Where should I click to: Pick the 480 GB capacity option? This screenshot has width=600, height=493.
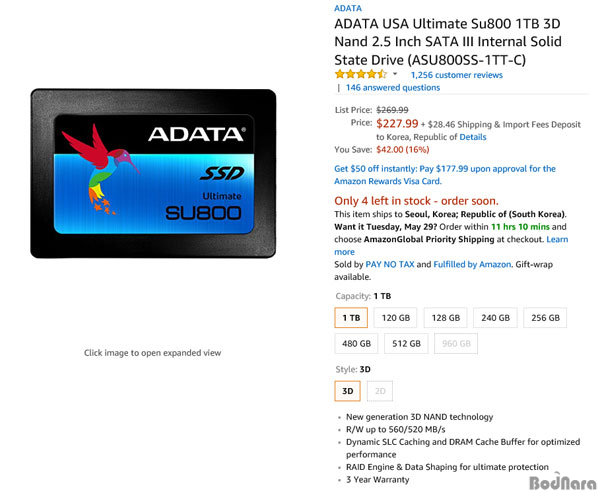click(x=356, y=343)
